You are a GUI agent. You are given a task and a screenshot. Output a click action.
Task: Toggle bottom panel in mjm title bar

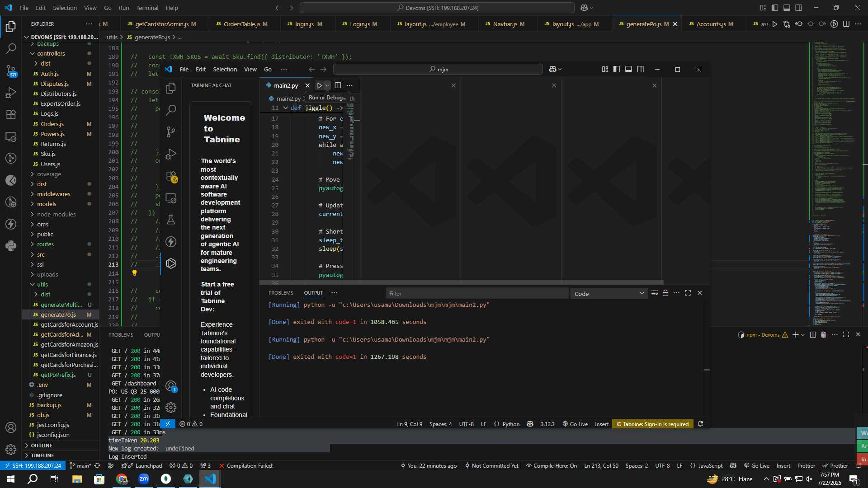(x=628, y=69)
